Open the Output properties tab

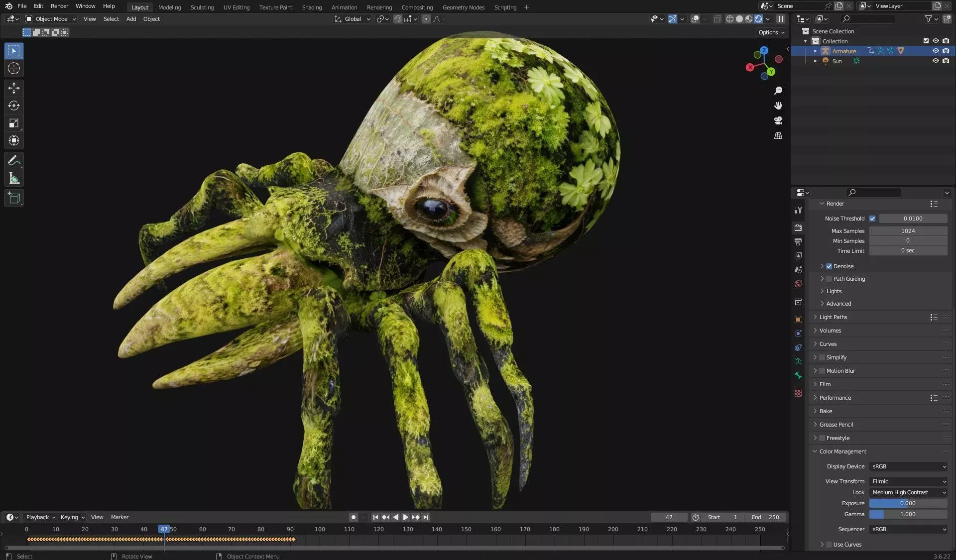click(798, 242)
